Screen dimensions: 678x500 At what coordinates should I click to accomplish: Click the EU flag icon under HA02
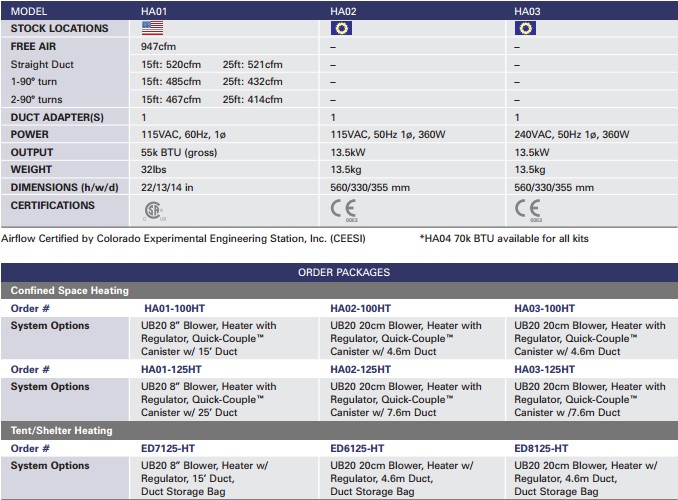click(x=341, y=29)
